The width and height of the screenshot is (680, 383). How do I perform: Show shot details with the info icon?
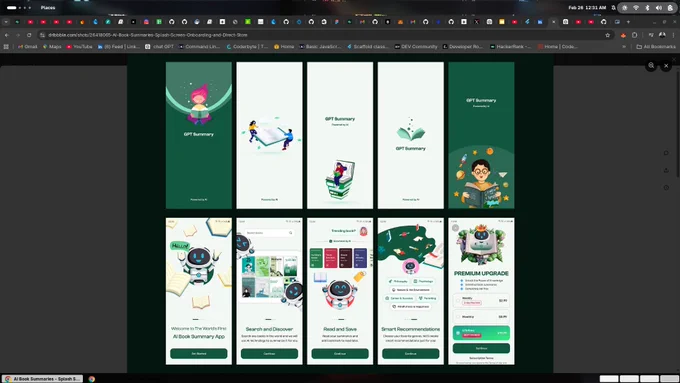click(x=666, y=188)
